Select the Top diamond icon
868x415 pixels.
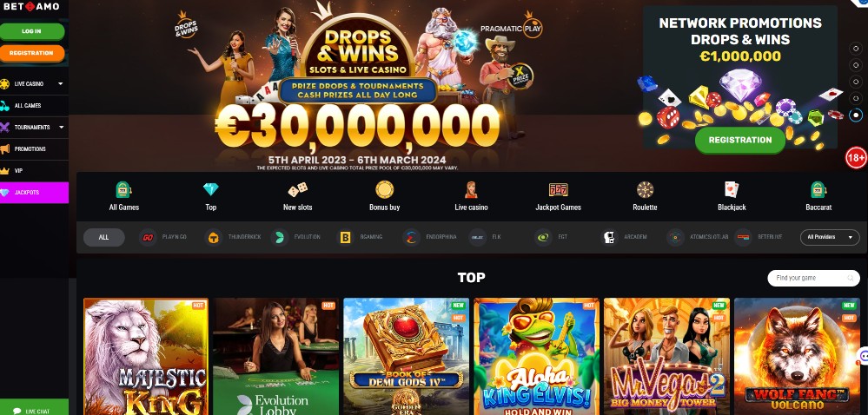[x=211, y=189]
